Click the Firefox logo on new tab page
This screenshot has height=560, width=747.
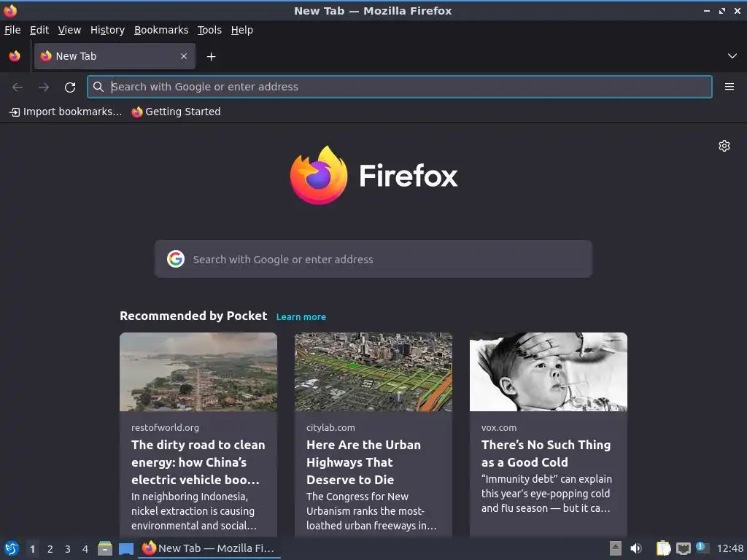point(373,175)
